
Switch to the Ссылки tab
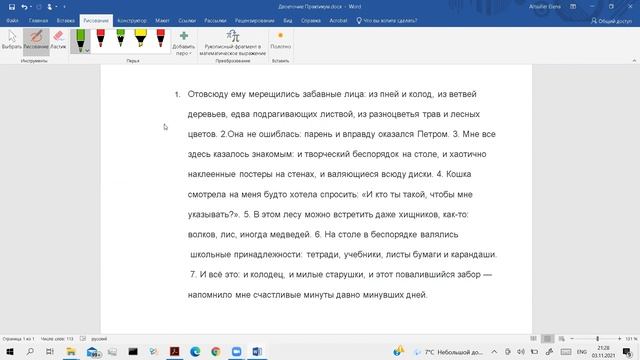tap(187, 20)
